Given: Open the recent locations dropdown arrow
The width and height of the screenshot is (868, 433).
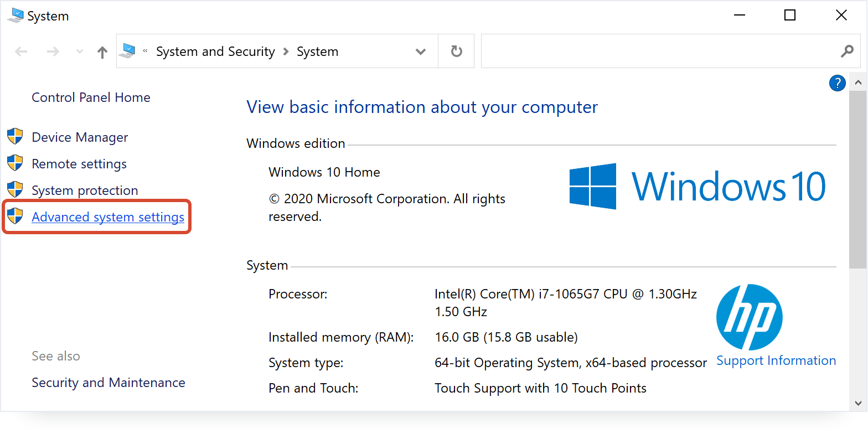Looking at the screenshot, I should [79, 52].
